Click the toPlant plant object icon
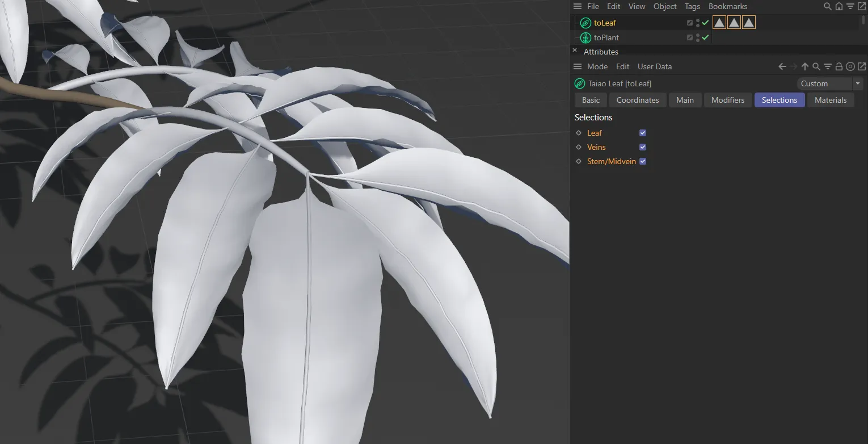Viewport: 868px width, 444px height. pyautogui.click(x=585, y=37)
